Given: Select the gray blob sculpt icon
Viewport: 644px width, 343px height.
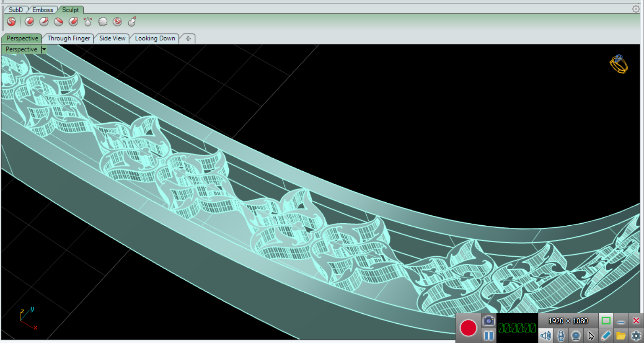Looking at the screenshot, I should (103, 22).
